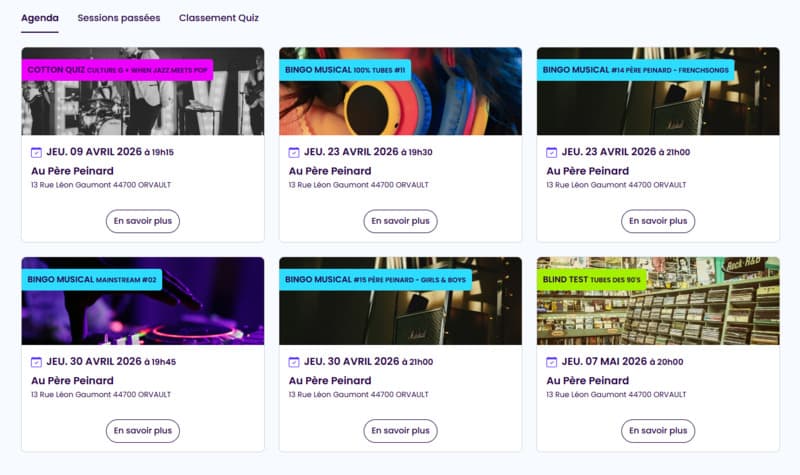
Task: Click the Bingo Musical Mainstream #02 label
Action: pos(92,280)
